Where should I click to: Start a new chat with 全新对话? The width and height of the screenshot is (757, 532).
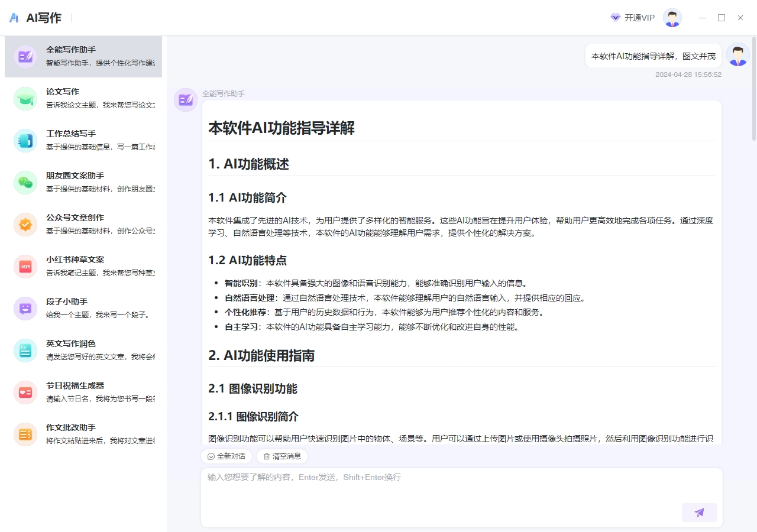tap(227, 456)
